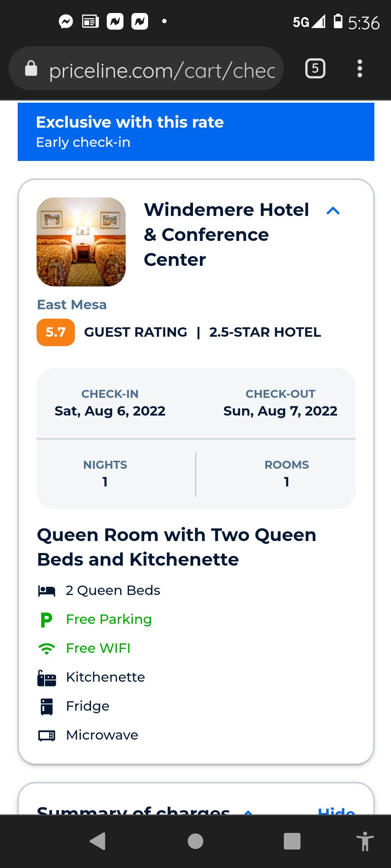Tap the hotel room thumbnail photo

click(x=81, y=242)
